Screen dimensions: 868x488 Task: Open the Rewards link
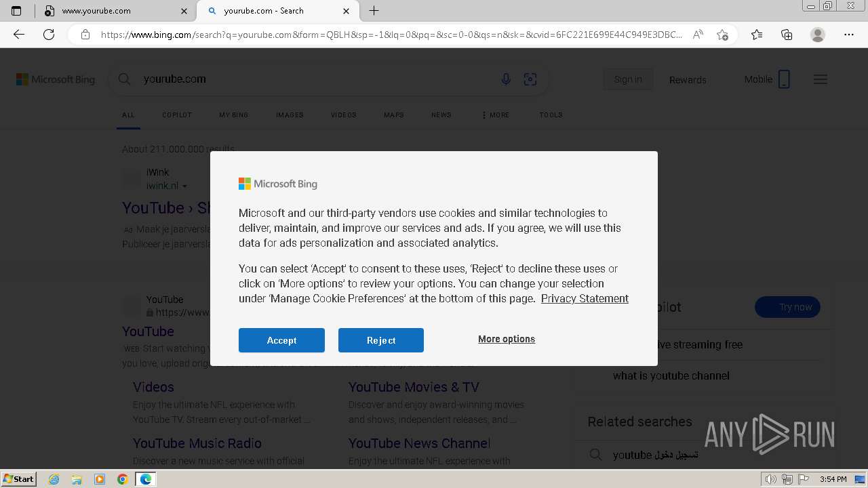(688, 79)
